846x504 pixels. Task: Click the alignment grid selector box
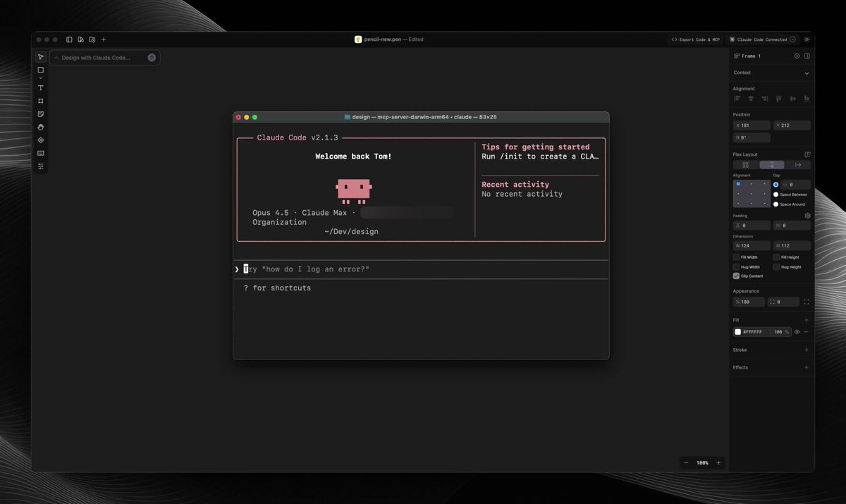tap(752, 193)
